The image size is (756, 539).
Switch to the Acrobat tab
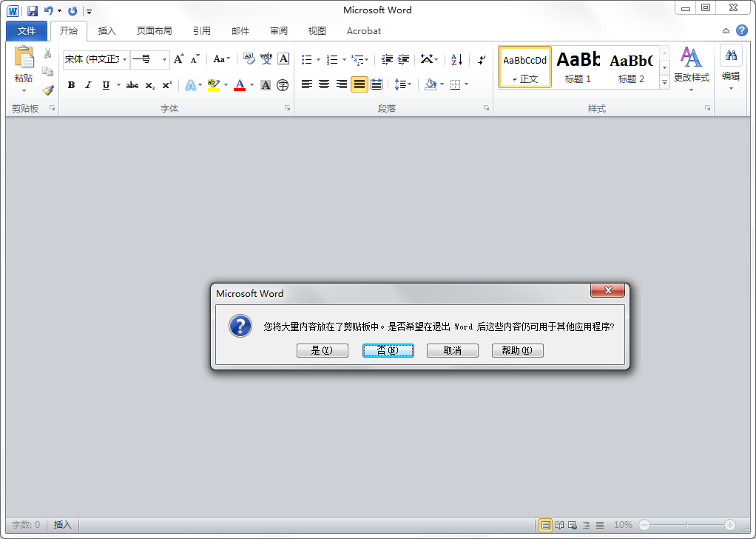point(363,31)
